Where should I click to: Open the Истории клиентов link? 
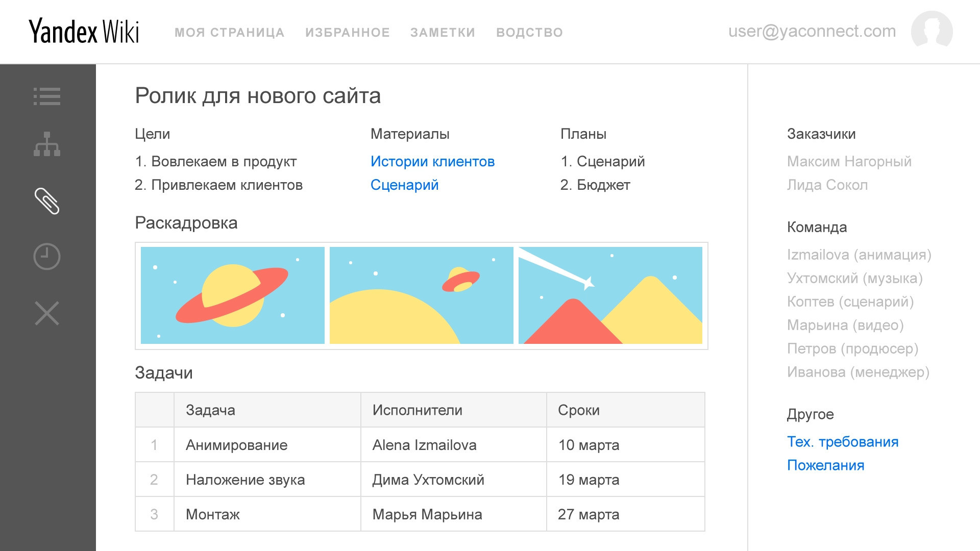(432, 162)
